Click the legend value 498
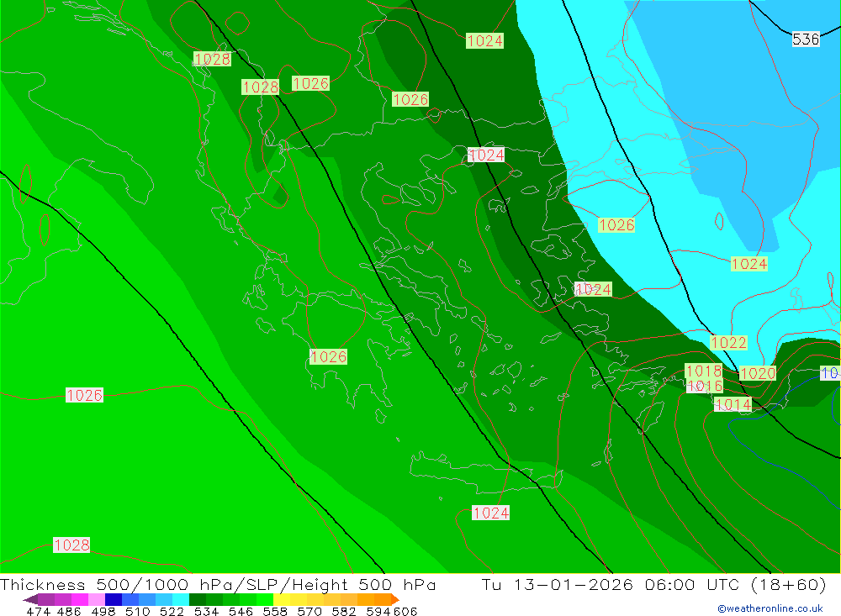Image resolution: width=841 pixels, height=616 pixels. [102, 611]
